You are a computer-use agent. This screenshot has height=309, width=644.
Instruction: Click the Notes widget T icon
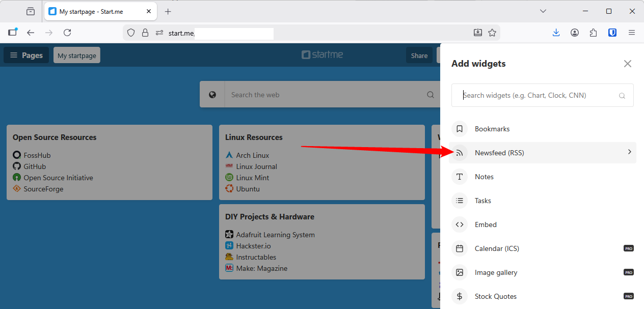(x=460, y=177)
